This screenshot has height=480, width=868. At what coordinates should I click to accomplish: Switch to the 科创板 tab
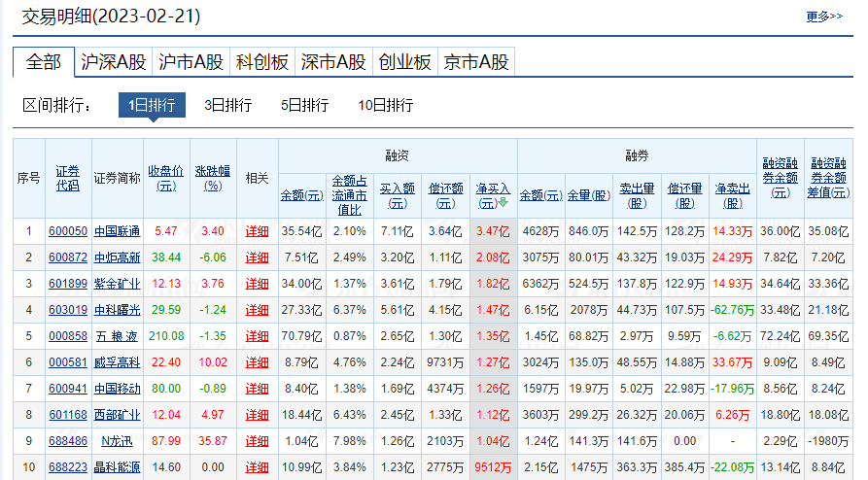pos(262,62)
